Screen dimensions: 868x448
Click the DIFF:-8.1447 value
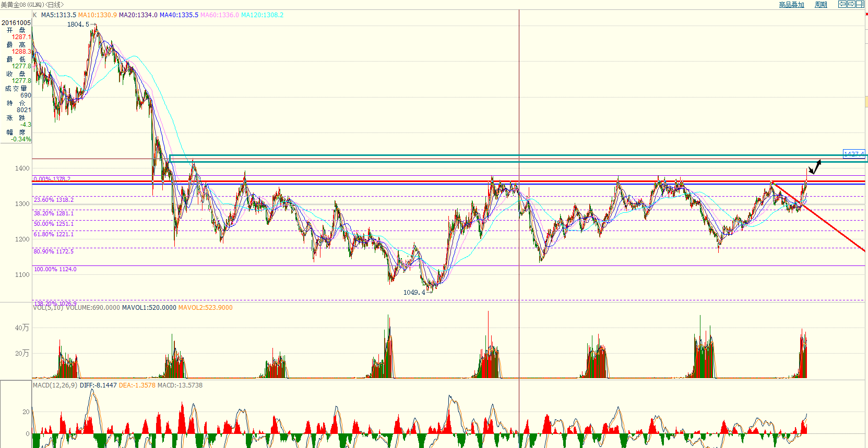(x=98, y=385)
